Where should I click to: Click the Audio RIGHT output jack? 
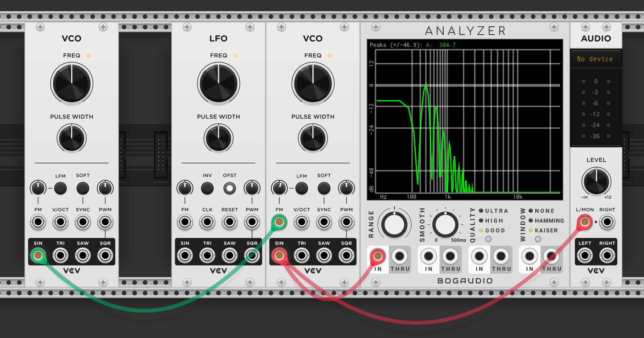pyautogui.click(x=607, y=255)
